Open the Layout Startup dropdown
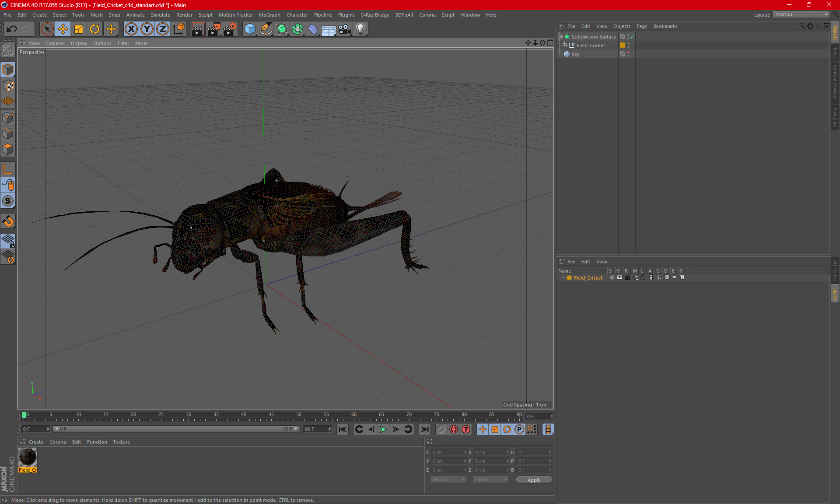The height and width of the screenshot is (504, 840). (x=801, y=14)
